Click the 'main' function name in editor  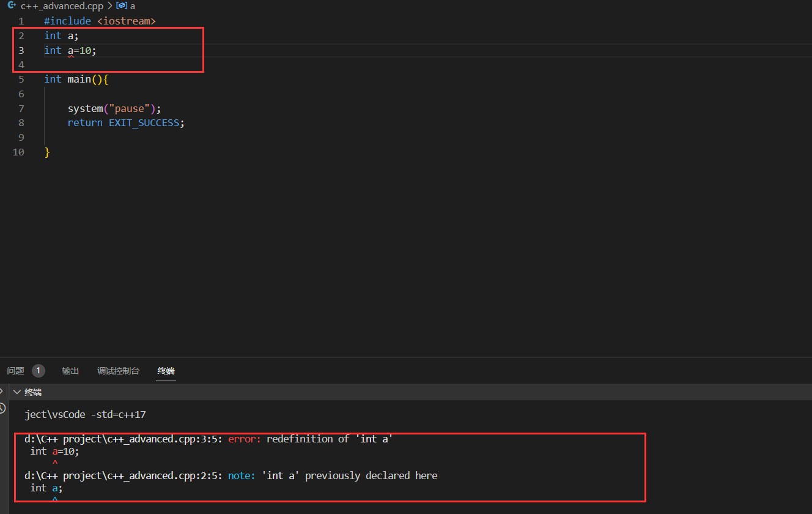[x=79, y=80]
